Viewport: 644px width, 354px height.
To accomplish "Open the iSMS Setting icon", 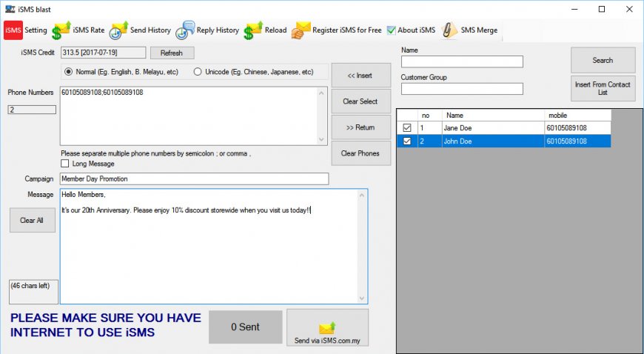I will 13,30.
